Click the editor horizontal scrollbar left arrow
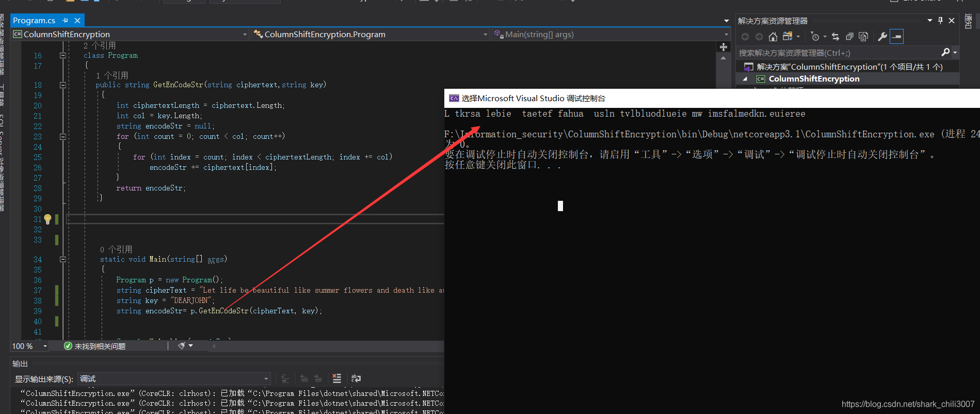Viewport: 980px width, 414px height. 214,346
